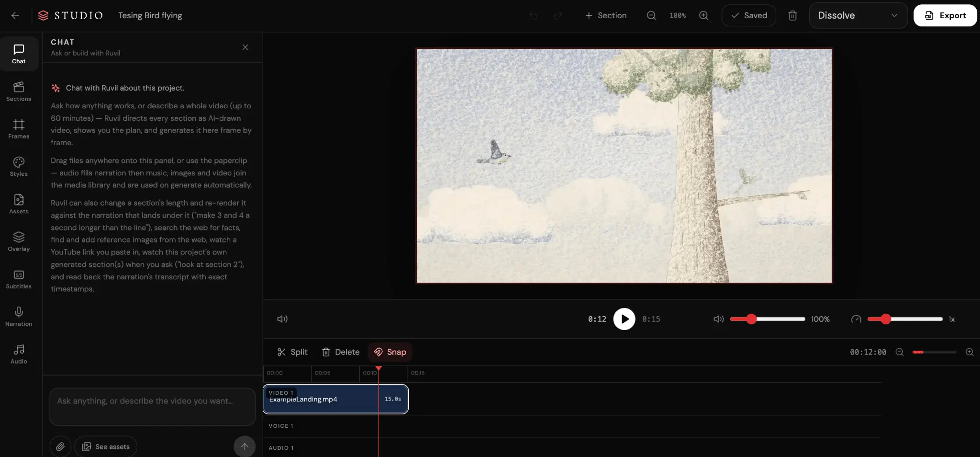Add a new Section
Screen dimensions: 980x457
[x=606, y=15]
